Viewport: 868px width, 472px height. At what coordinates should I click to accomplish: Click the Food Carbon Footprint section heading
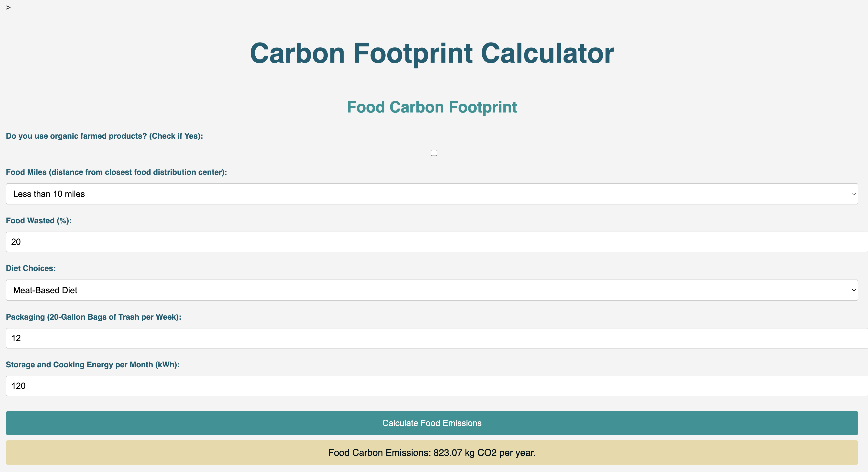point(432,107)
